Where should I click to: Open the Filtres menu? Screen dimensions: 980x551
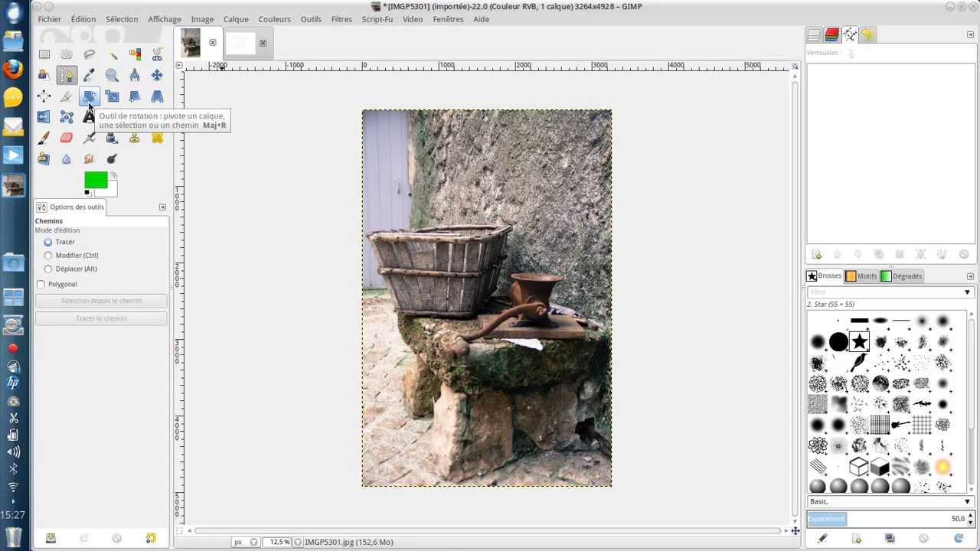click(341, 19)
